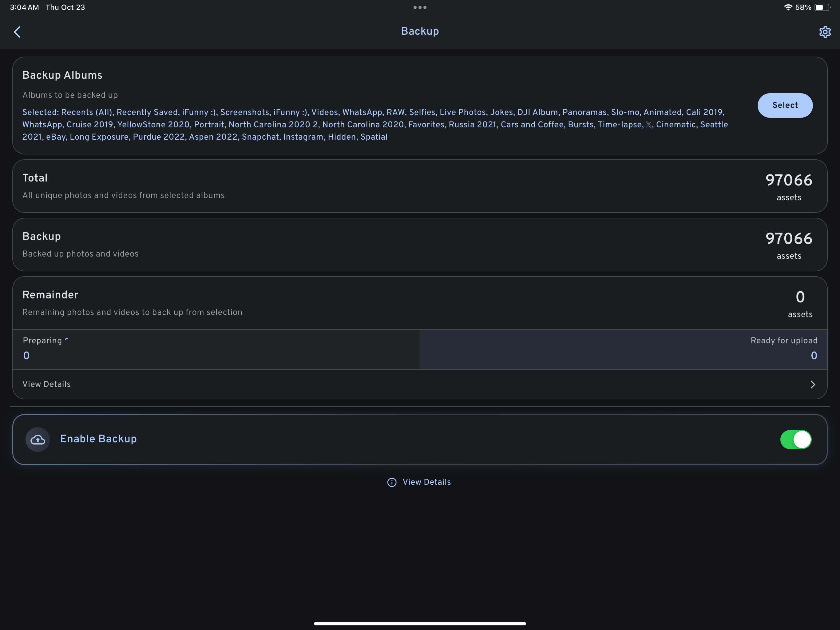Tap the cloud upload icon
This screenshot has height=630, width=840.
38,440
